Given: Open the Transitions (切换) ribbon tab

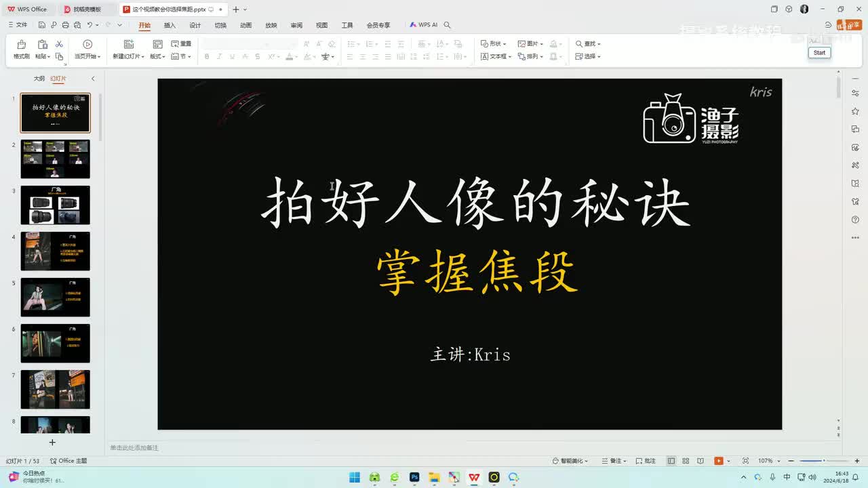Looking at the screenshot, I should pyautogui.click(x=220, y=25).
